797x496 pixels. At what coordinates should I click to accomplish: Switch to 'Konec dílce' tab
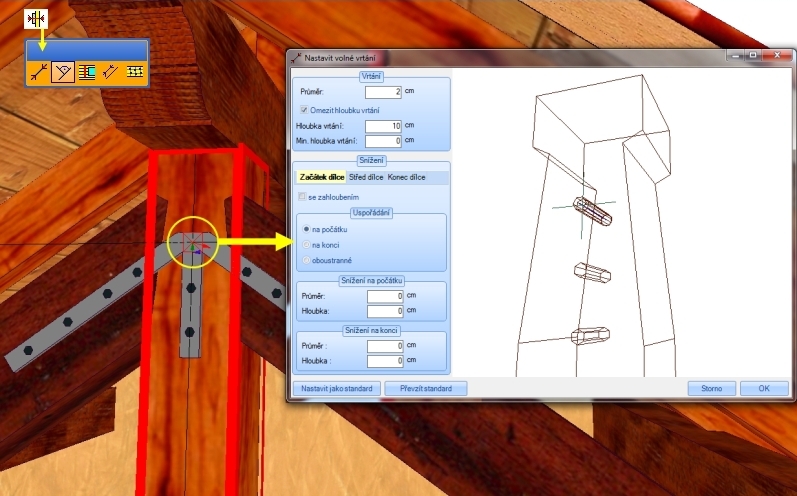click(406, 177)
